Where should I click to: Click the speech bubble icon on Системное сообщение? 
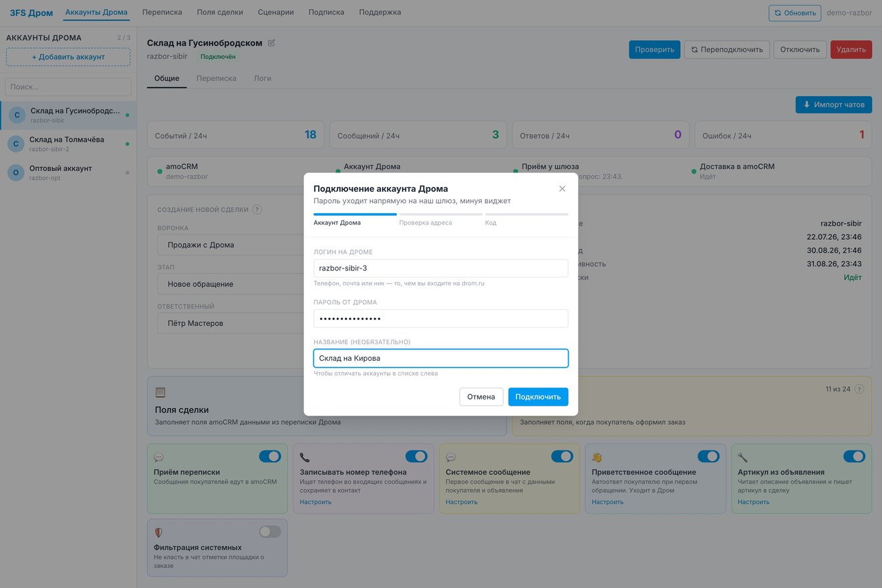click(451, 458)
